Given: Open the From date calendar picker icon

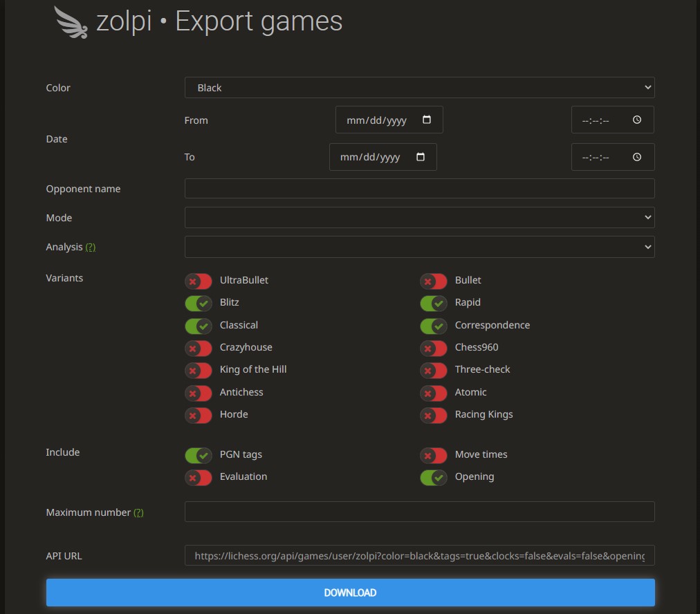Looking at the screenshot, I should pyautogui.click(x=427, y=120).
